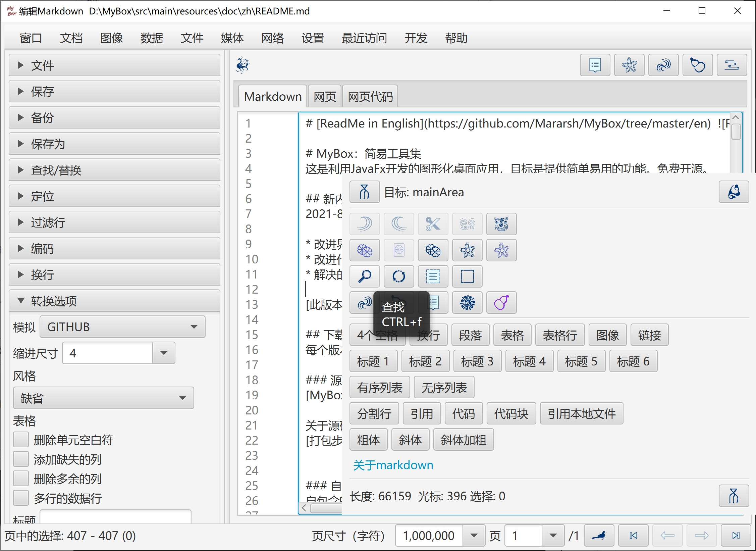Expand the 备份 pane

[x=114, y=117]
